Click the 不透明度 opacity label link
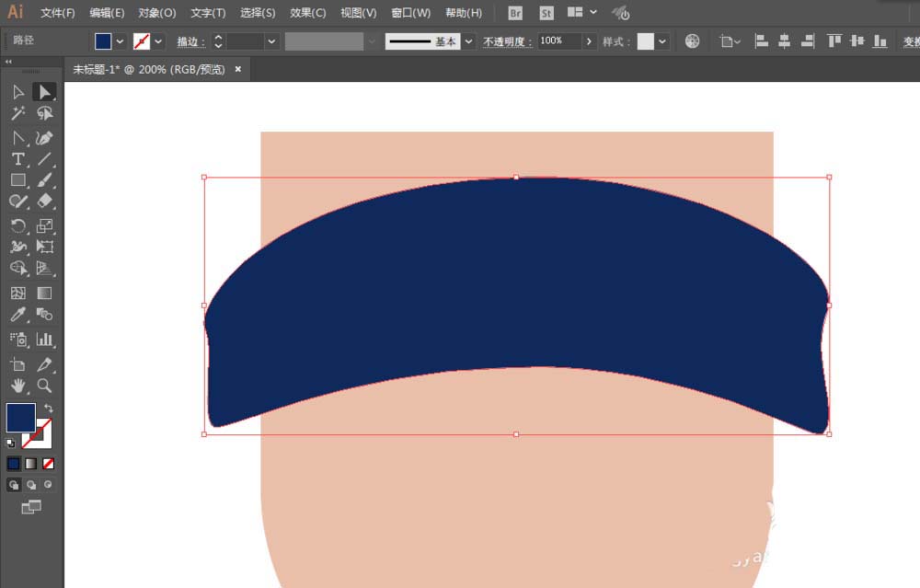The width and height of the screenshot is (920, 588). click(507, 41)
